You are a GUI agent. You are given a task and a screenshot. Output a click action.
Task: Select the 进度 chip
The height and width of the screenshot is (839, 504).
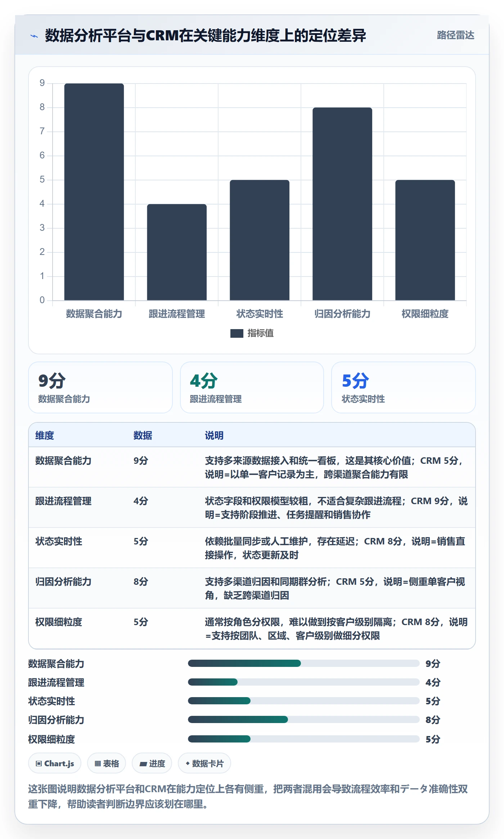pyautogui.click(x=152, y=763)
